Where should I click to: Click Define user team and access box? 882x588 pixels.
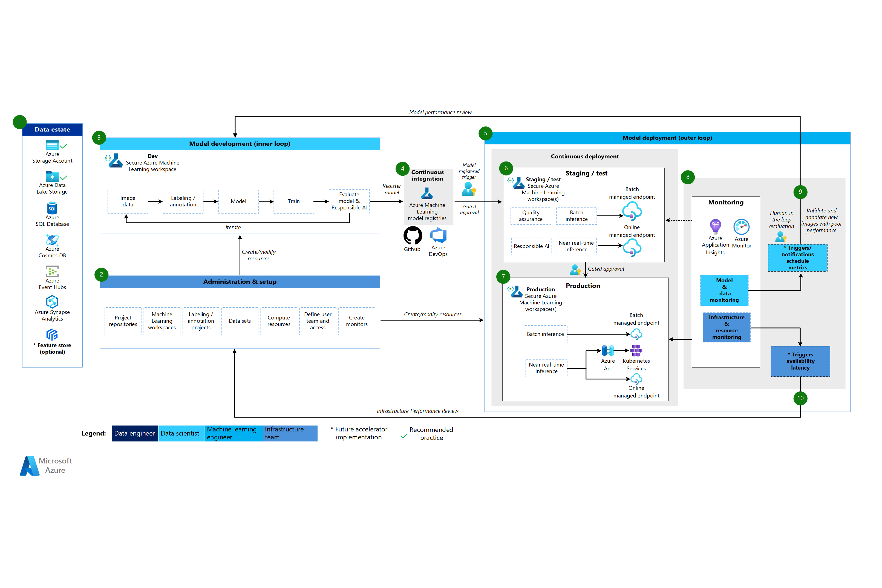(318, 321)
